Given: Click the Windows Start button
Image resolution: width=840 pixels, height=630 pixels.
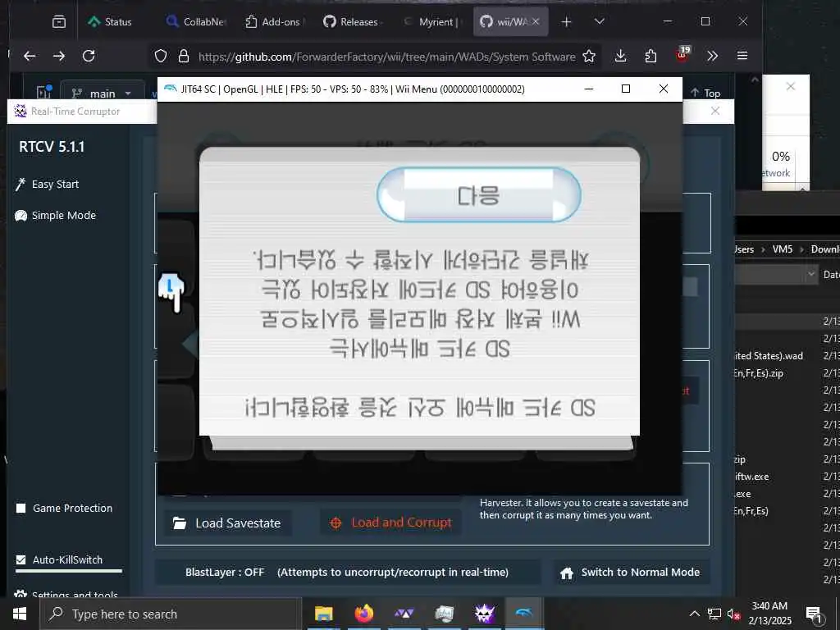Looking at the screenshot, I should pos(20,614).
